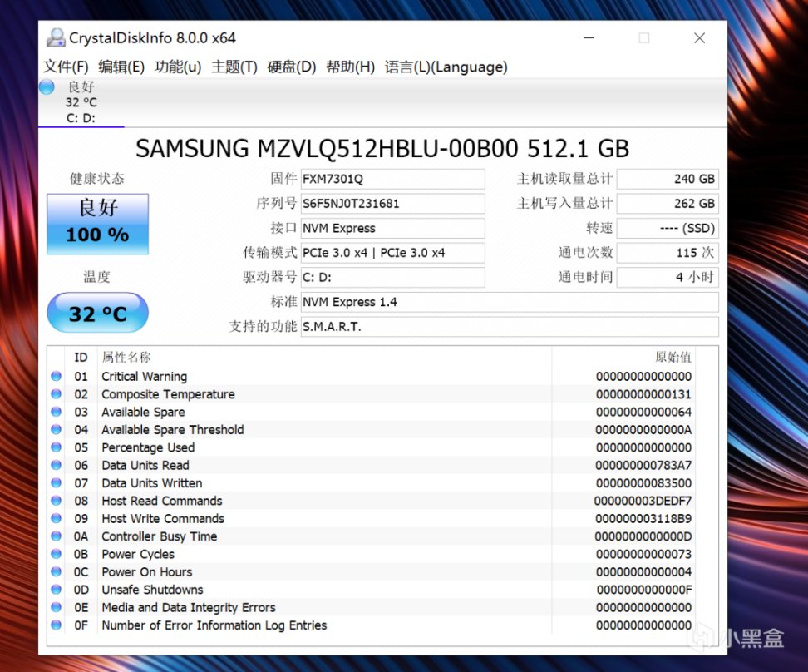The height and width of the screenshot is (672, 808).
Task: Click the status orb for Power Cycles
Action: [57, 554]
